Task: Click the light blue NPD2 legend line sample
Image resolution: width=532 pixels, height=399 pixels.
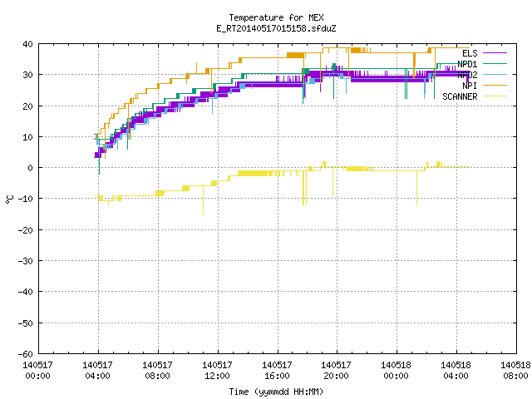Action: point(495,74)
